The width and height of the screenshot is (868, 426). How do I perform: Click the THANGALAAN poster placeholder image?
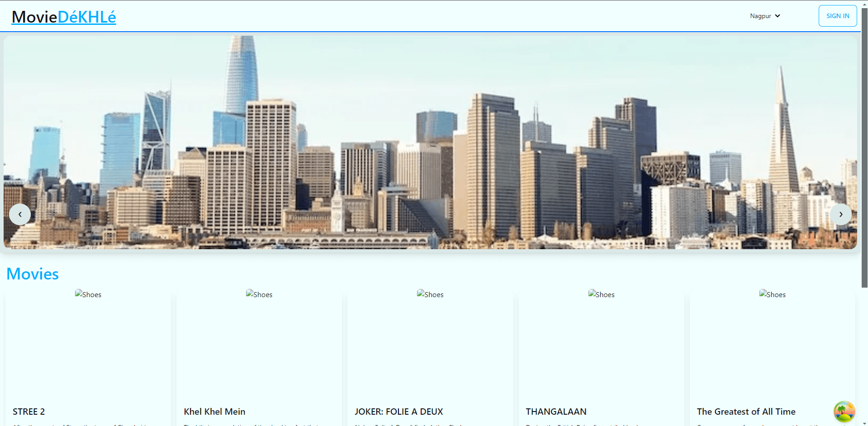pyautogui.click(x=601, y=294)
